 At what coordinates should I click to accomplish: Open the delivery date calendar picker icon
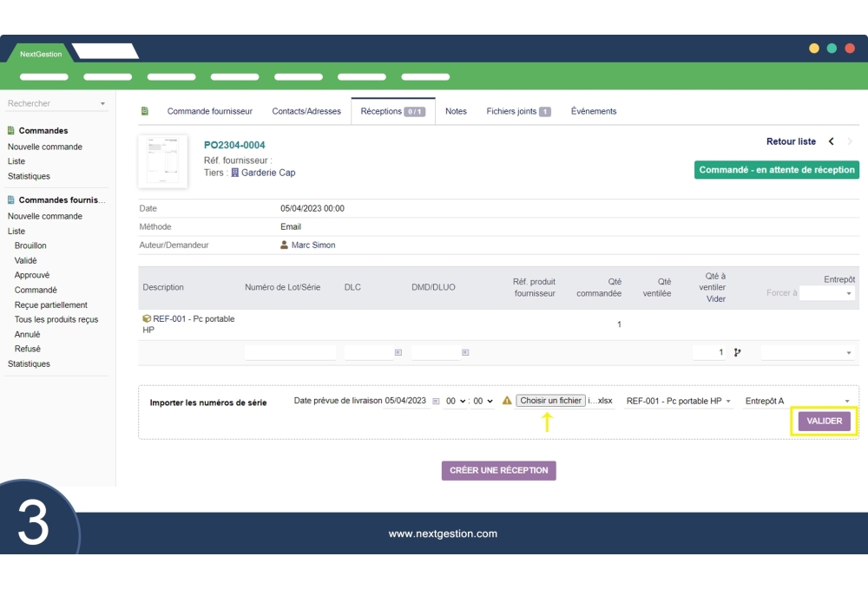[436, 402]
